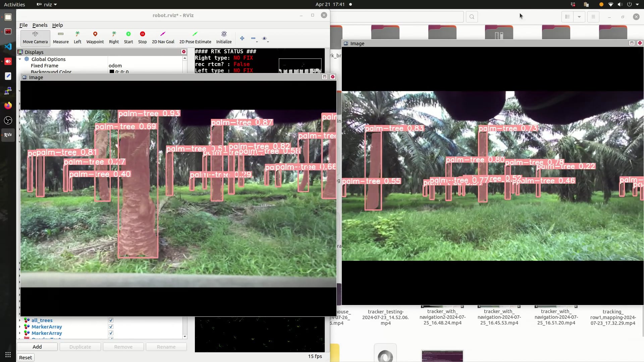Click the Wi-Fi icon in top bar

(x=611, y=4)
